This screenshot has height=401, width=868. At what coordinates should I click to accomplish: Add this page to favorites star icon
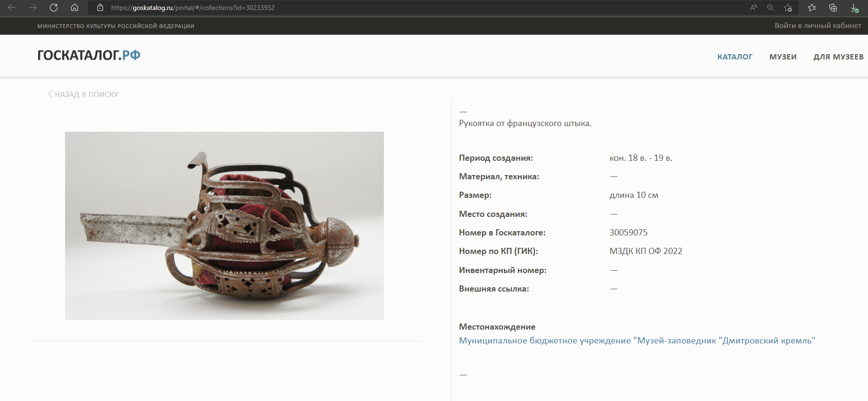(x=788, y=8)
